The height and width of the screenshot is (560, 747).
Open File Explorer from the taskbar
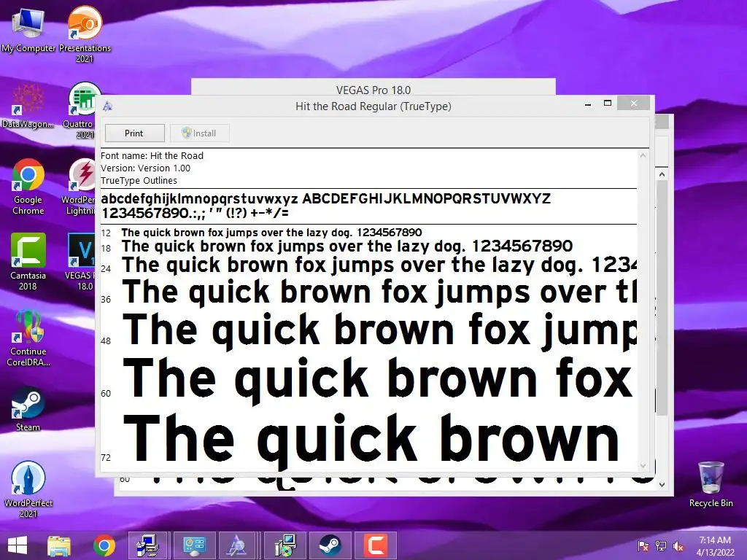59,545
